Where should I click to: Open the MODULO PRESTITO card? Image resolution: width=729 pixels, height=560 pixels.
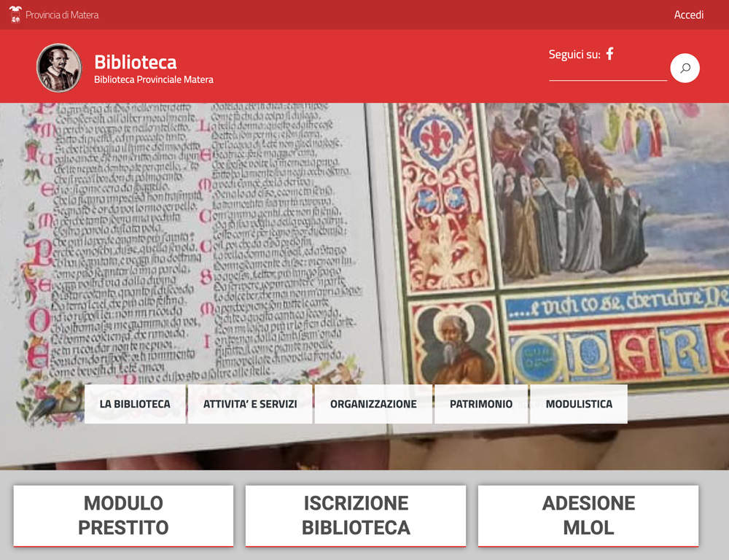(x=123, y=516)
